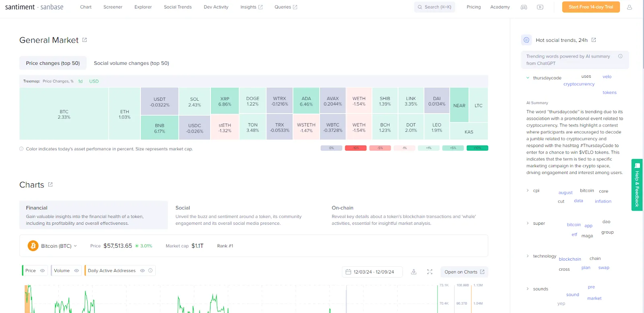Download the chart data
Screen dimensions: 644x313
413,272
